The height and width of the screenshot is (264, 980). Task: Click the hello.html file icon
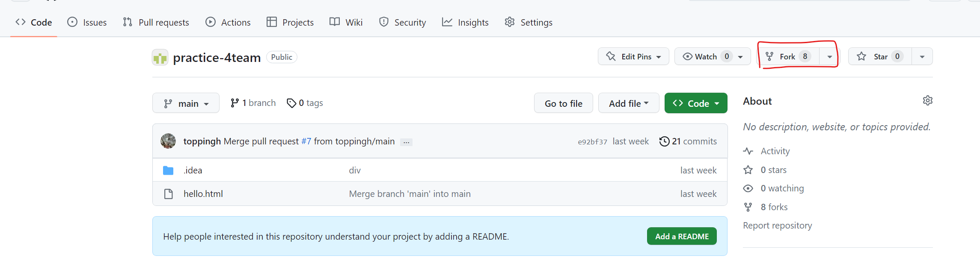[169, 194]
